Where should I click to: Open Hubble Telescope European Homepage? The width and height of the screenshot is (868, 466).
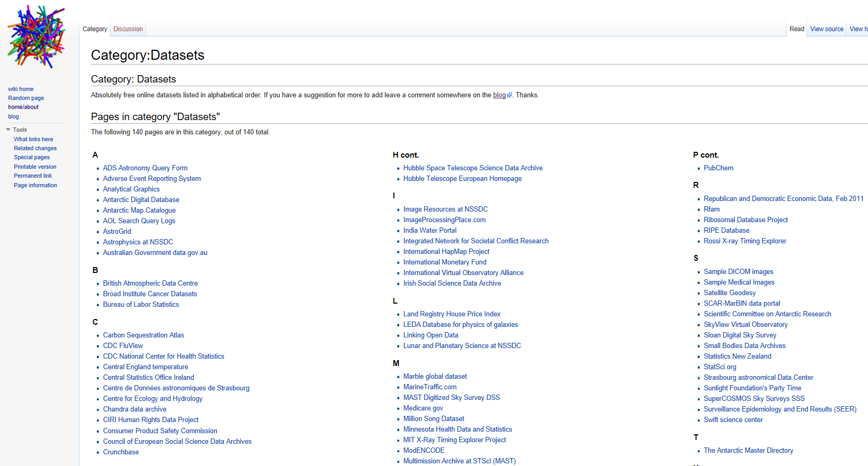coord(462,178)
